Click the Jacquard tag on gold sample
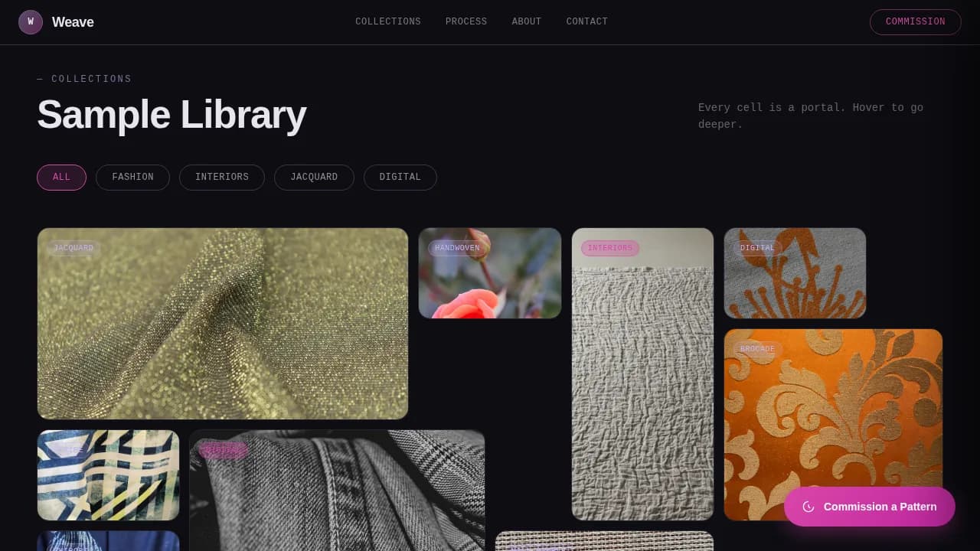The image size is (980, 551). point(73,248)
